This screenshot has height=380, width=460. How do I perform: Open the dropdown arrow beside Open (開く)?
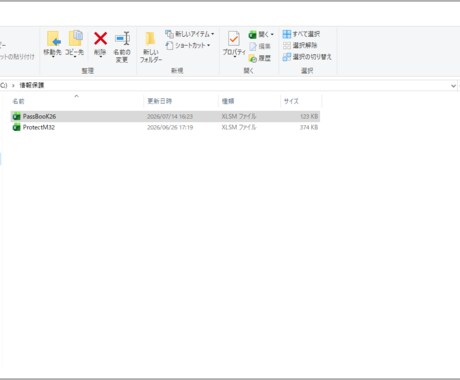pyautogui.click(x=272, y=34)
